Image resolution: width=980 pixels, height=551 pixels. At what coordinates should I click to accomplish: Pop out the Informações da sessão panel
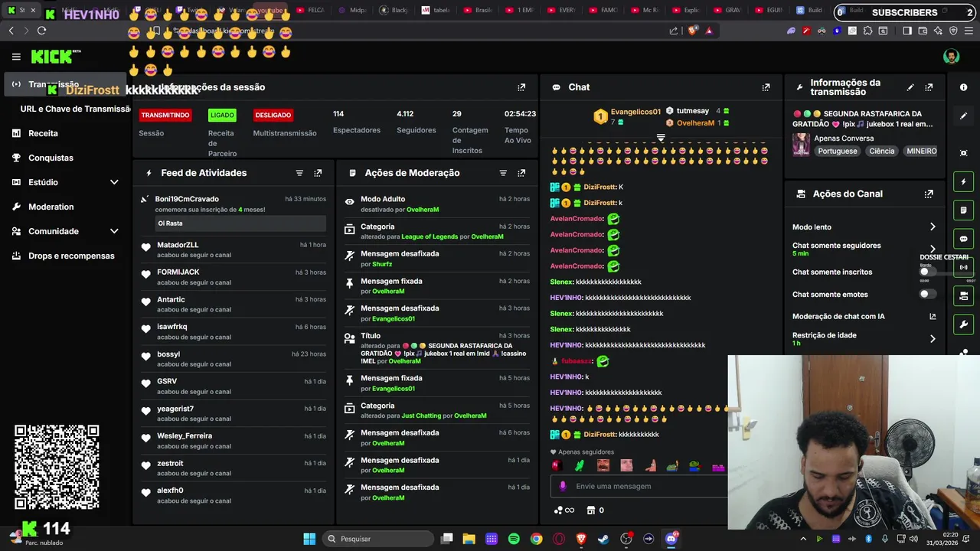pyautogui.click(x=521, y=87)
